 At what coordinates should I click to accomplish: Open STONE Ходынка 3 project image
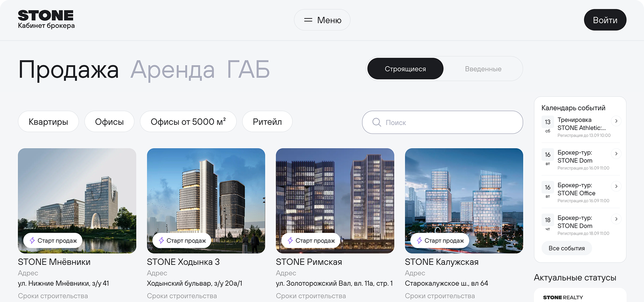[x=206, y=201]
